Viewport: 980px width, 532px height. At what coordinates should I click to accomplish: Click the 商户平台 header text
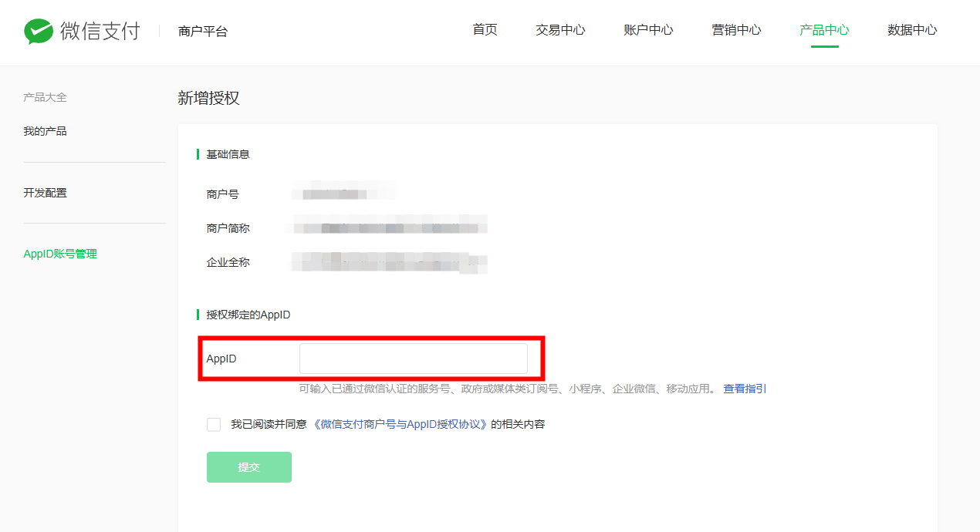click(x=203, y=32)
